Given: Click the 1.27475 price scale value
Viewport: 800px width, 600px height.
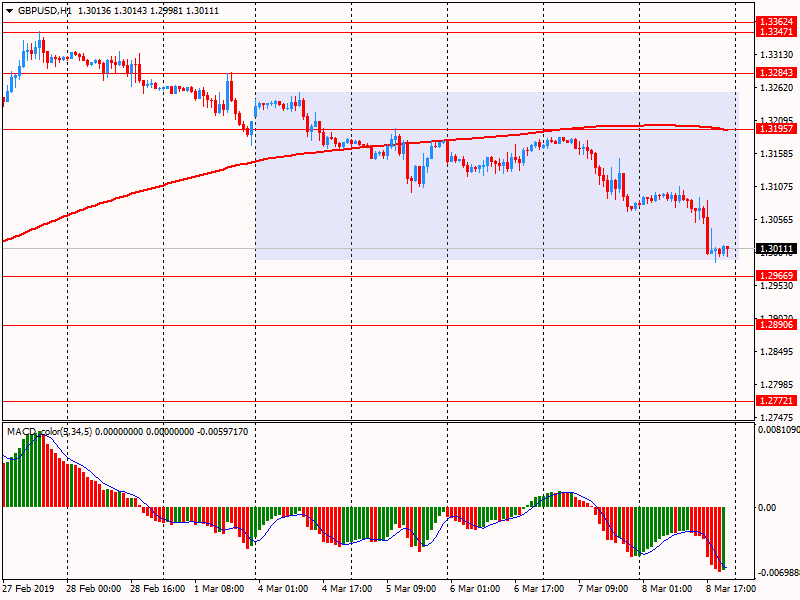Looking at the screenshot, I should pos(777,417).
